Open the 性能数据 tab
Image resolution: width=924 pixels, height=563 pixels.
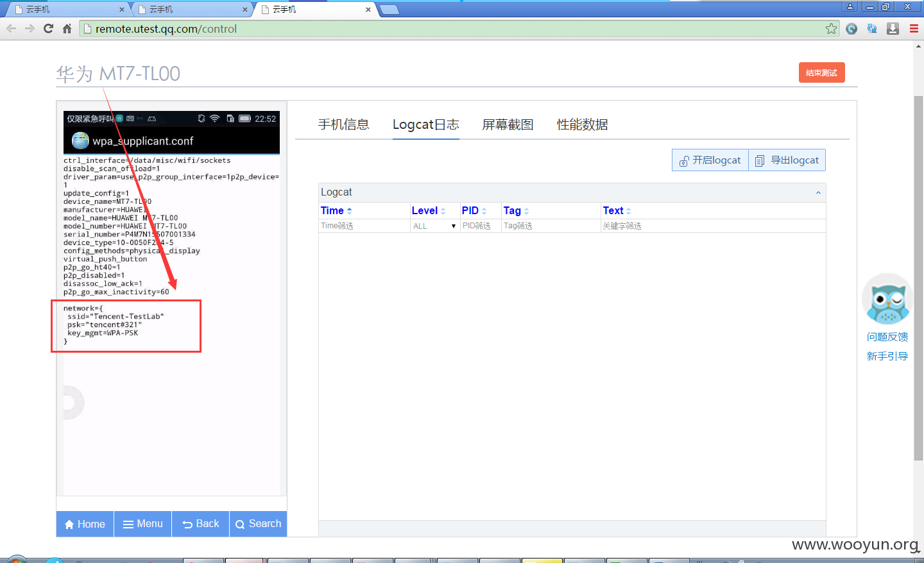click(583, 124)
